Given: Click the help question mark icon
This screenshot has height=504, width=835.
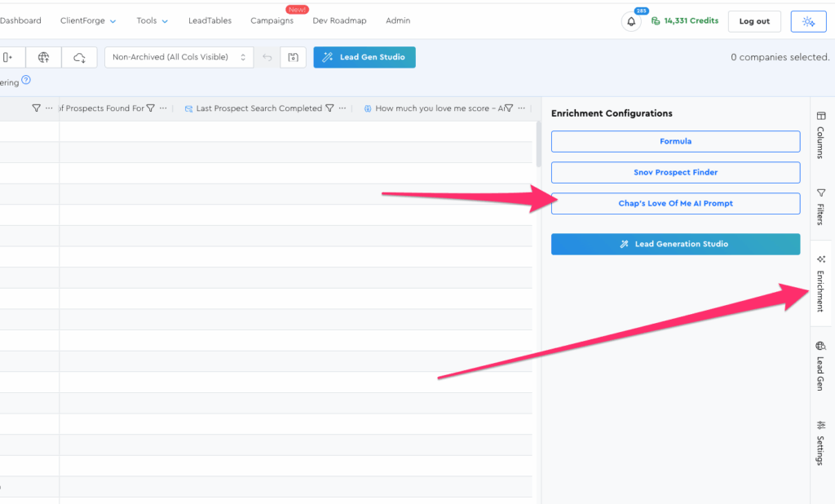Looking at the screenshot, I should [26, 80].
